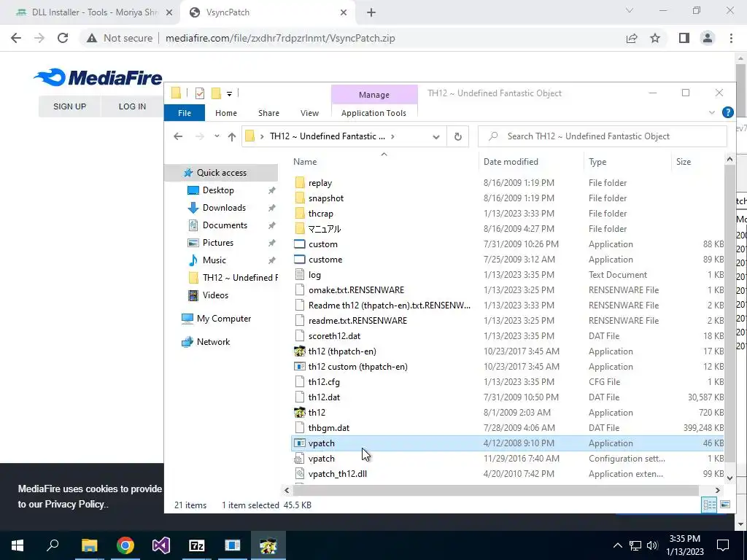Select the custom application icon

point(300,244)
